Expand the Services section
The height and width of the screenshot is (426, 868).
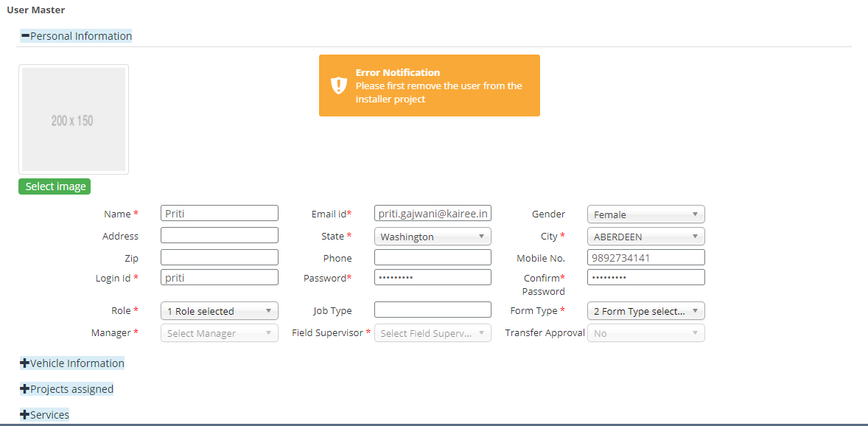(45, 414)
